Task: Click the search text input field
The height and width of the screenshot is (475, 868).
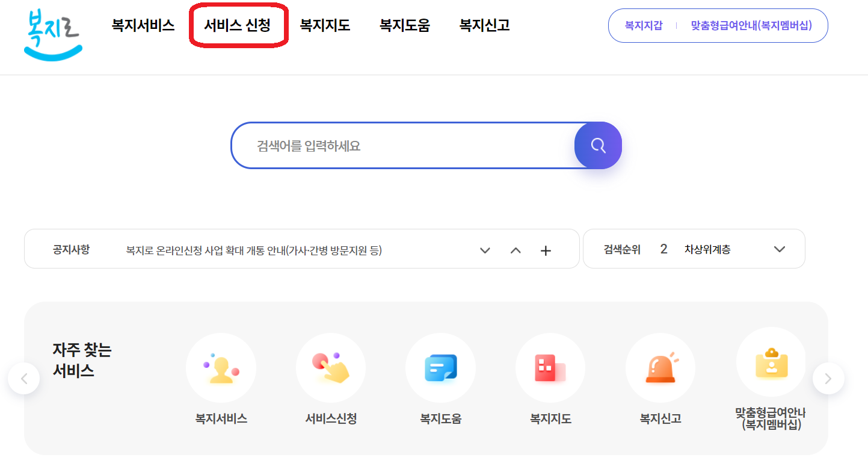Action: click(397, 145)
